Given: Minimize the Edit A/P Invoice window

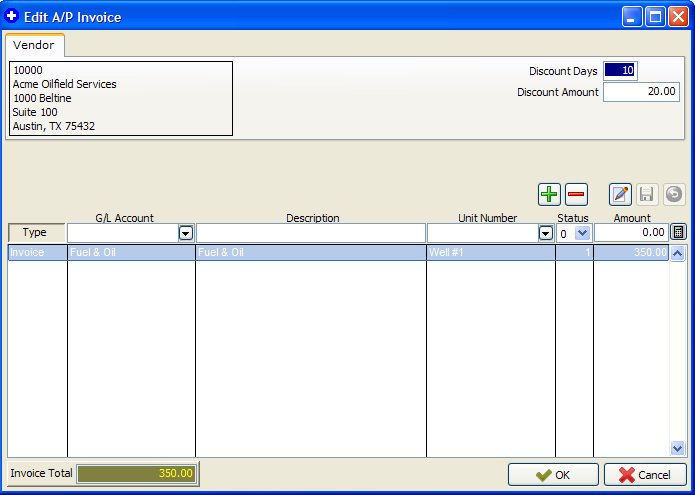Looking at the screenshot, I should pyautogui.click(x=632, y=17).
